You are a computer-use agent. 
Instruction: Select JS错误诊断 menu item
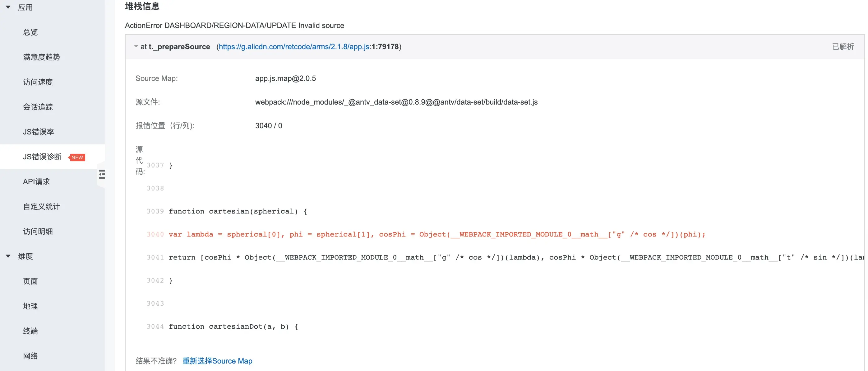(x=42, y=157)
